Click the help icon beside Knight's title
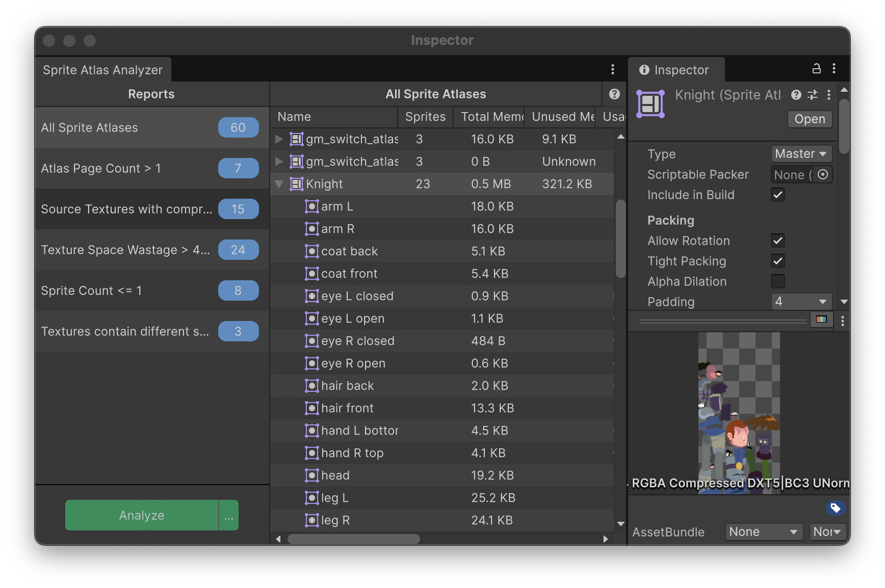The height and width of the screenshot is (588, 885). [796, 95]
